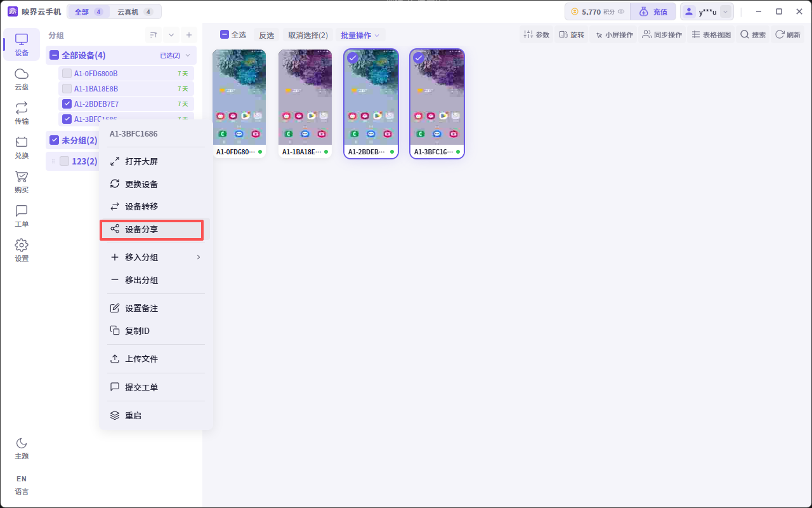Open the 工单 ticket section
Image resolution: width=812 pixels, height=508 pixels.
pyautogui.click(x=22, y=216)
